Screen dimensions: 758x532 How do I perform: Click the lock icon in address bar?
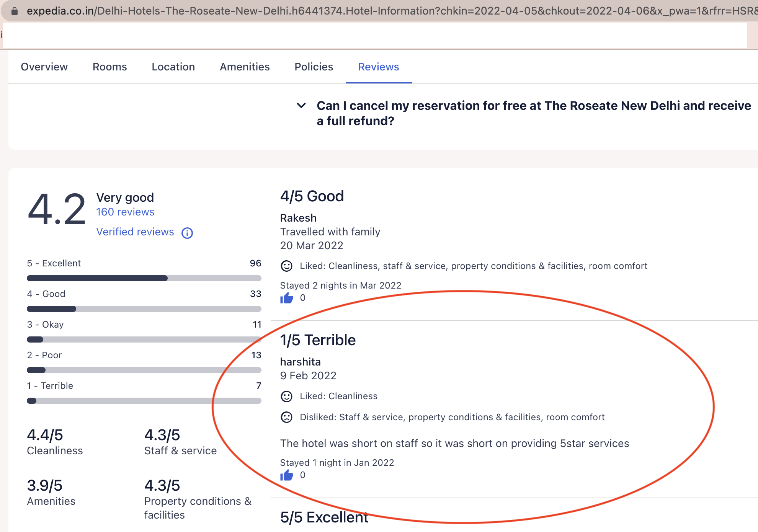(15, 11)
